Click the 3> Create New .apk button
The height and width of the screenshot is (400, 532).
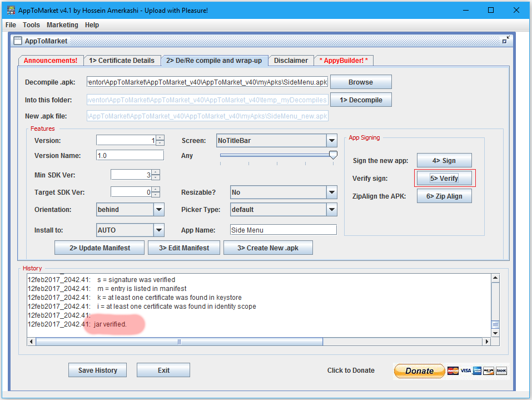click(x=268, y=248)
